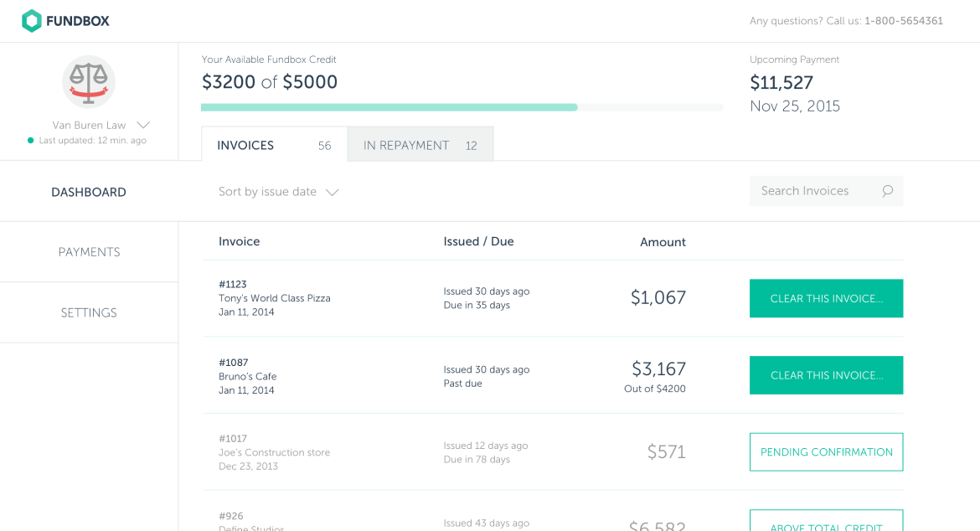The width and height of the screenshot is (980, 531).
Task: Clear invoice #1087 Bruno's Cafe
Action: [x=826, y=375]
